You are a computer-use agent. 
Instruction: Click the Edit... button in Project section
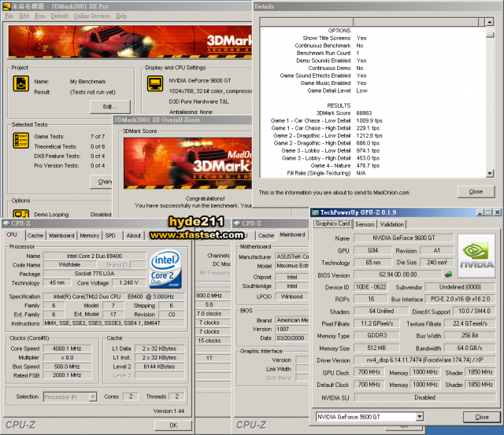click(110, 106)
